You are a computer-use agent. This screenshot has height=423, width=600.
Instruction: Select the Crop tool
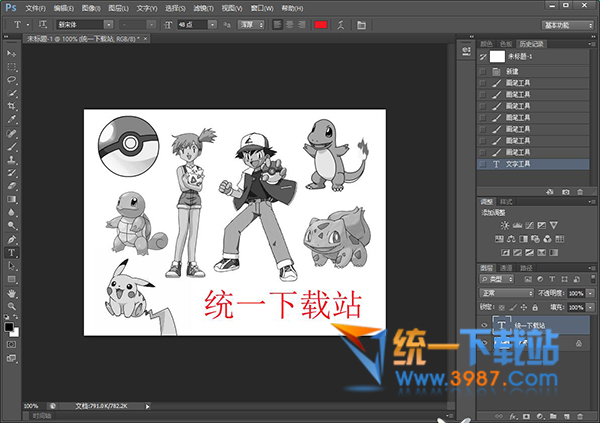tap(11, 106)
